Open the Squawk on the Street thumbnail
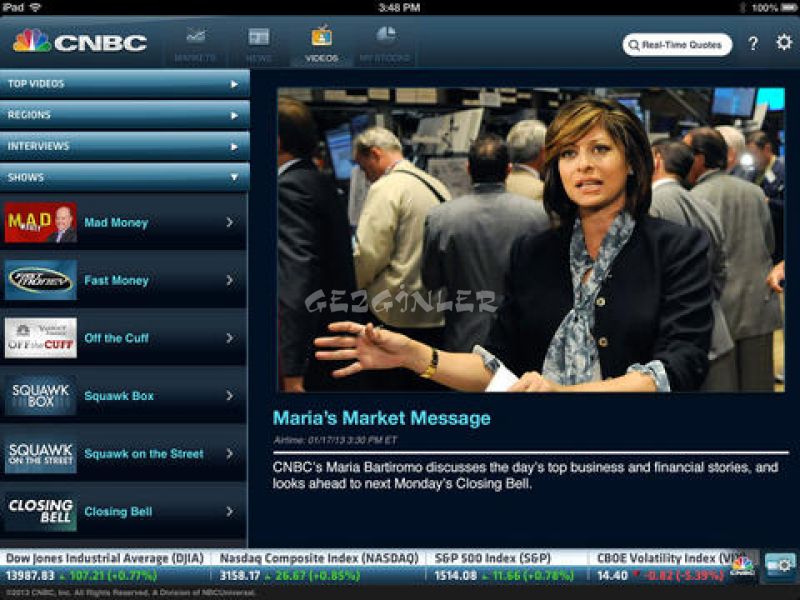The height and width of the screenshot is (600, 800). (41, 454)
